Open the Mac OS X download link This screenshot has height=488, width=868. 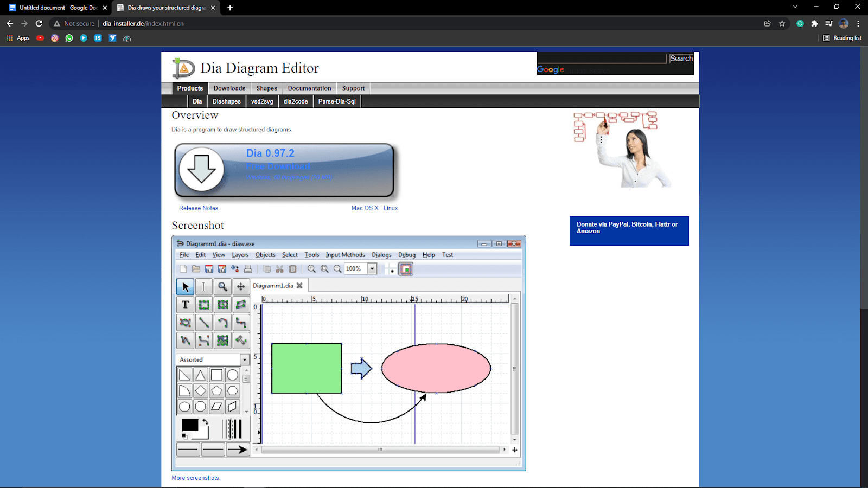pyautogui.click(x=365, y=208)
